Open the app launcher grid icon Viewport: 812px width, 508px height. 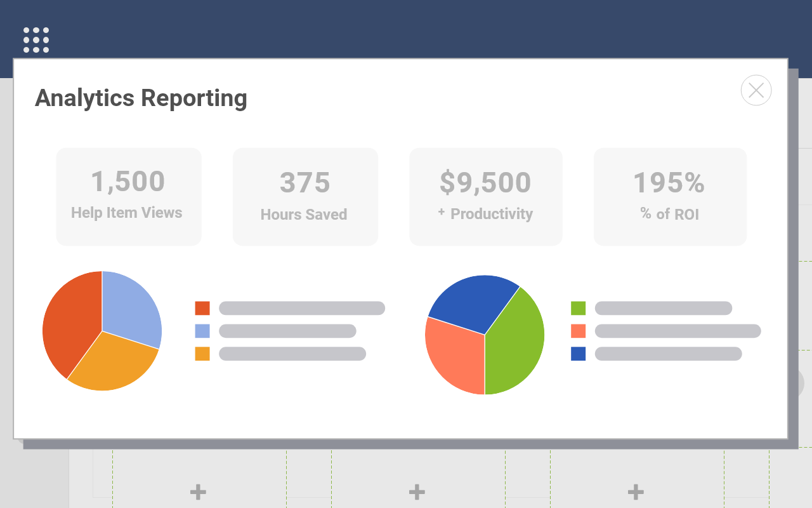click(x=36, y=39)
